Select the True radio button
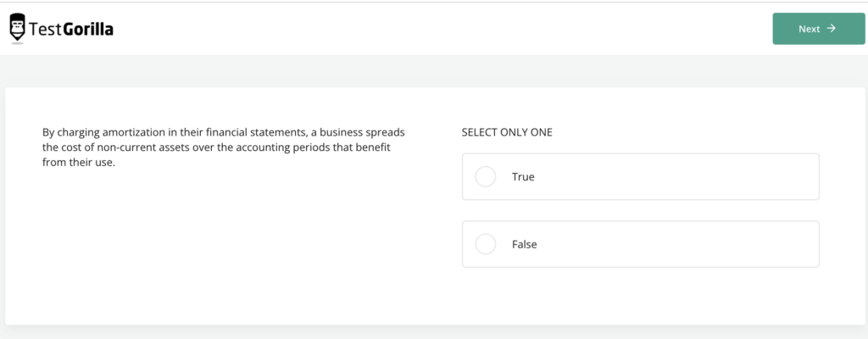 tap(486, 177)
